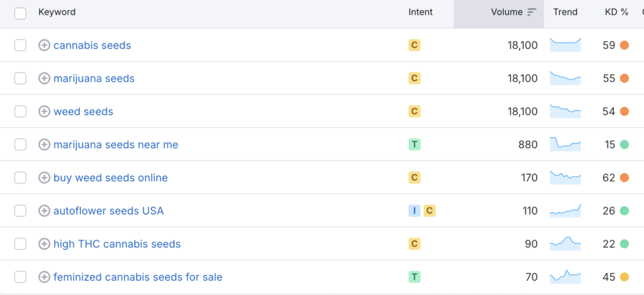
Task: Check feminized cannabis seeds for sale row
Action: [20, 277]
